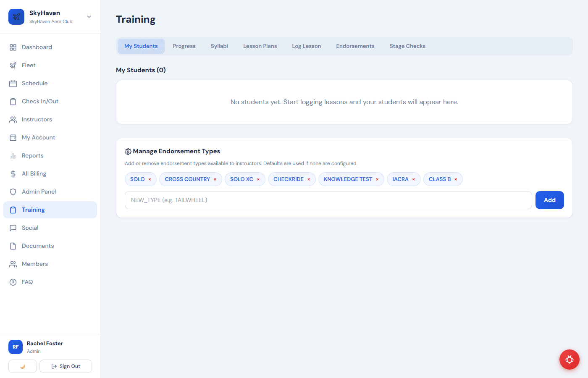Click the NEW_TYPE endorsement input field

(328, 200)
